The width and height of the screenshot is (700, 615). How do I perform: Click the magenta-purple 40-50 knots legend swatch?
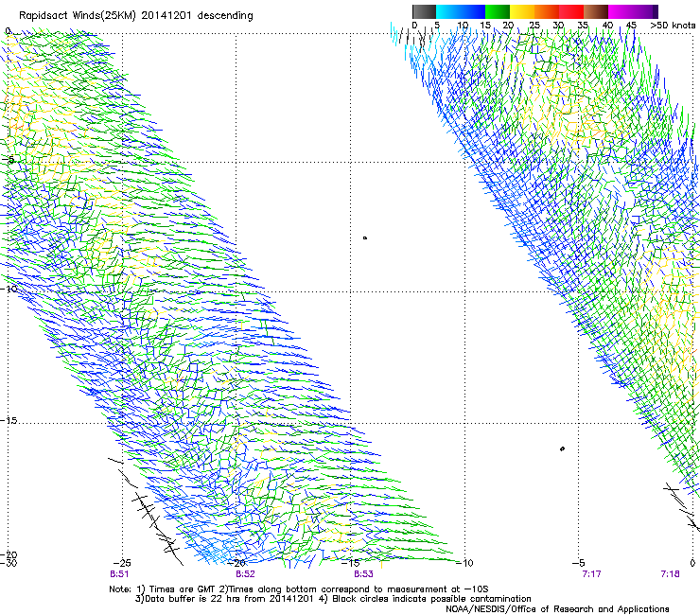633,11
